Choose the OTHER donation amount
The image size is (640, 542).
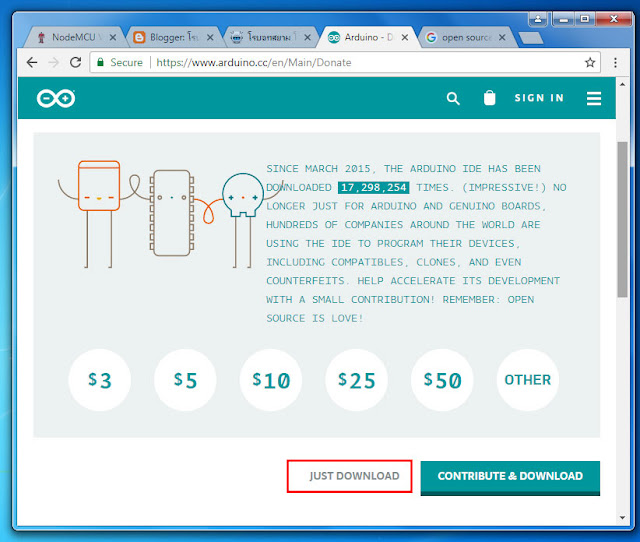(x=528, y=380)
